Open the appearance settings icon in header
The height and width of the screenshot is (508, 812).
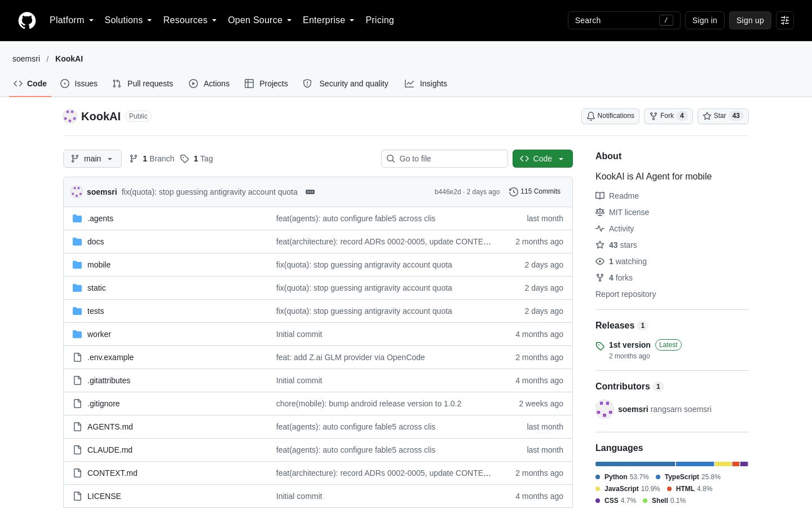[785, 20]
